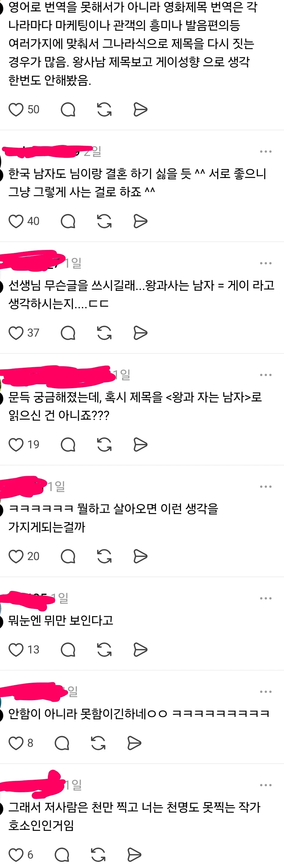This screenshot has width=284, height=868.
Task: Reply to the comment with 8 likes
Action: click(62, 743)
